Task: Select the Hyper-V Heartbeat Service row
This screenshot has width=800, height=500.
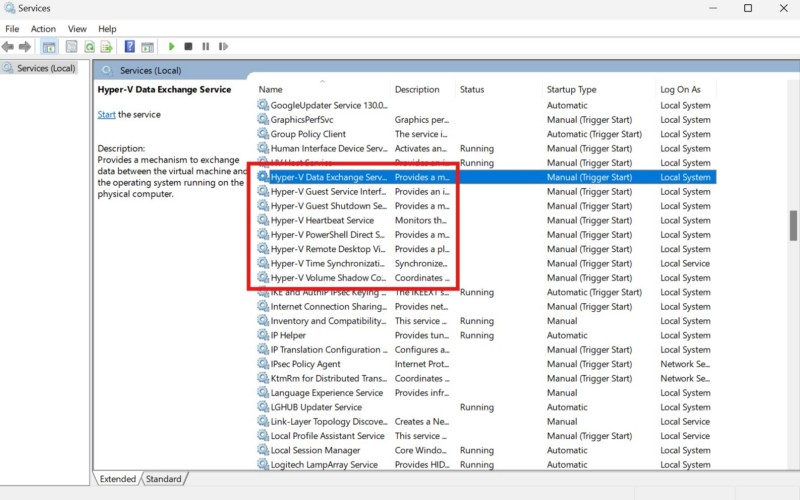Action: coord(322,220)
